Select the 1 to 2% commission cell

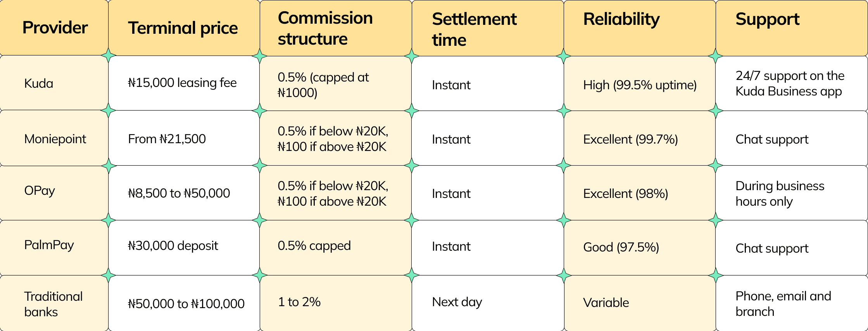pyautogui.click(x=299, y=302)
